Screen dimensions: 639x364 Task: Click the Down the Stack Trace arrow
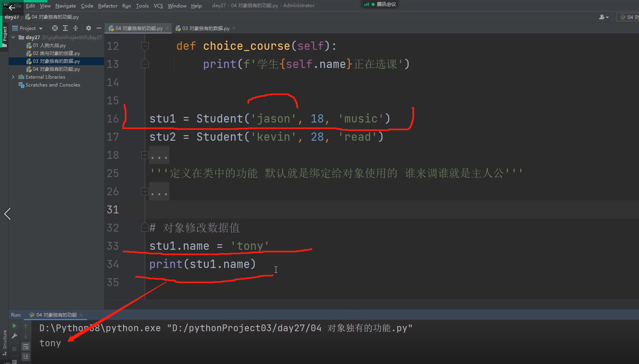tap(26, 336)
